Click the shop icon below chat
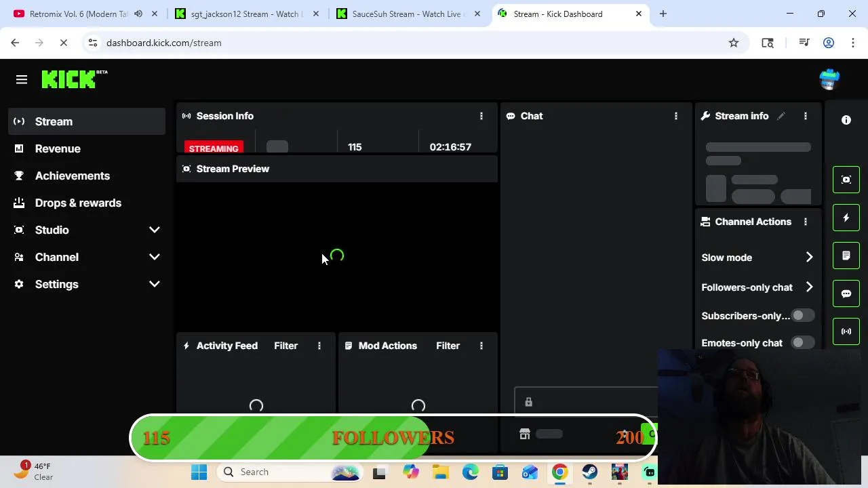 coord(525,434)
